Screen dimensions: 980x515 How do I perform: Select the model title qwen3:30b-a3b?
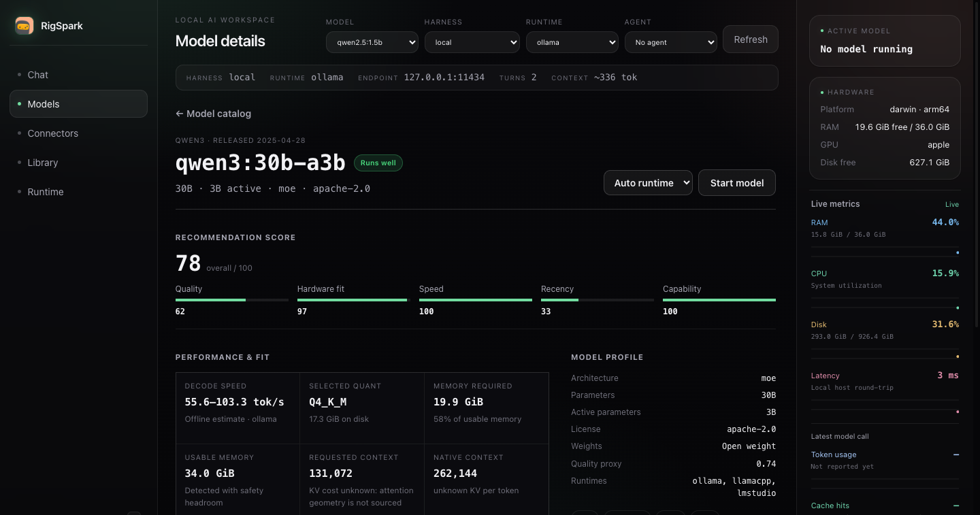point(260,163)
